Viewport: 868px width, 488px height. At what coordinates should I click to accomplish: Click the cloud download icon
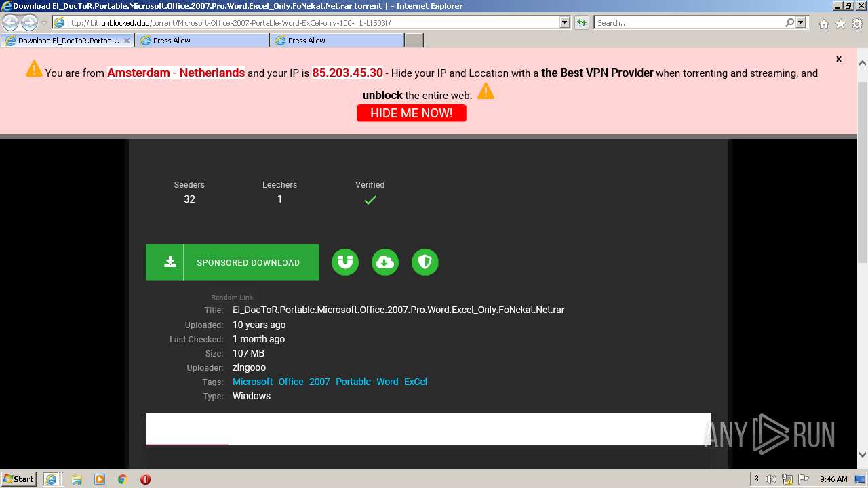tap(385, 262)
